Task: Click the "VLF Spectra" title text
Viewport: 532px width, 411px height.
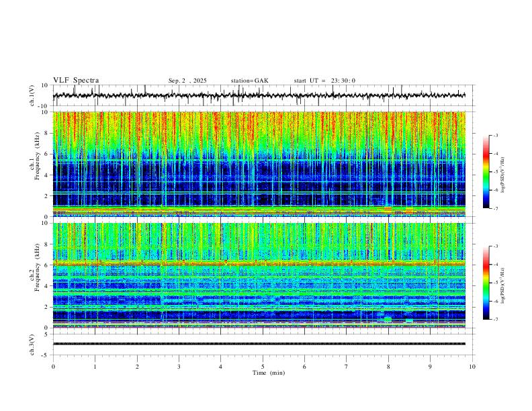Action: (x=76, y=81)
